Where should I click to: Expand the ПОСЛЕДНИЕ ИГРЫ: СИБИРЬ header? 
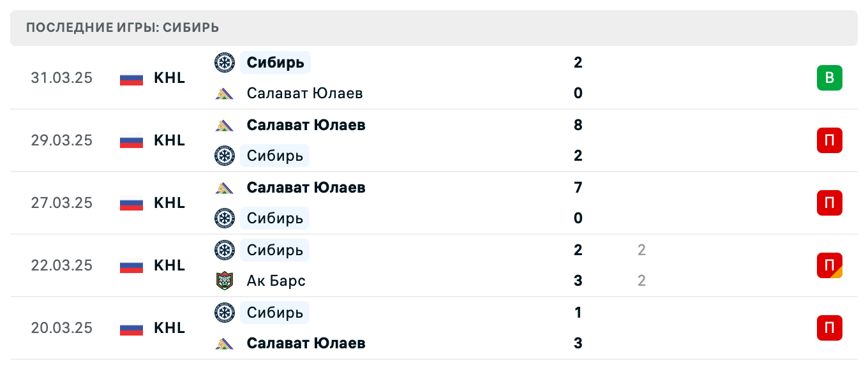click(121, 27)
